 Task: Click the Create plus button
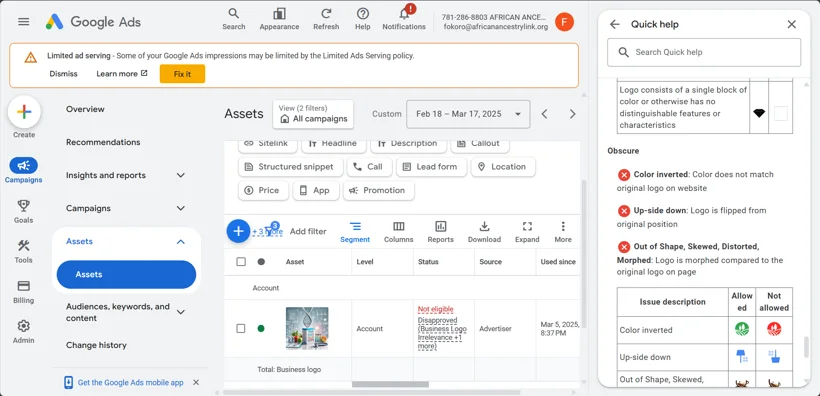click(24, 112)
